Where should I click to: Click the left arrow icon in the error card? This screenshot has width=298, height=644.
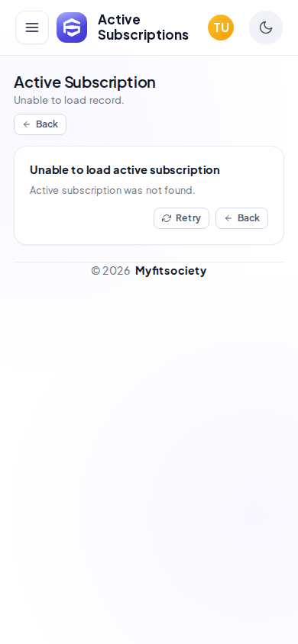[x=228, y=218]
